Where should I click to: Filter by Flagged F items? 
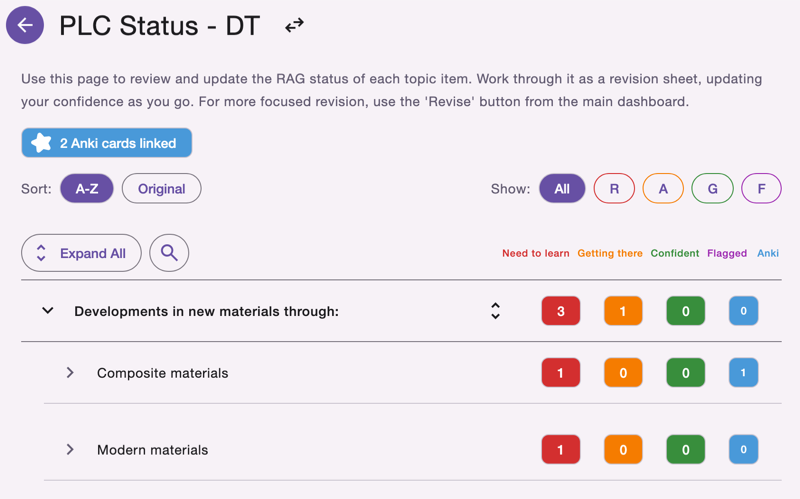[x=761, y=188]
